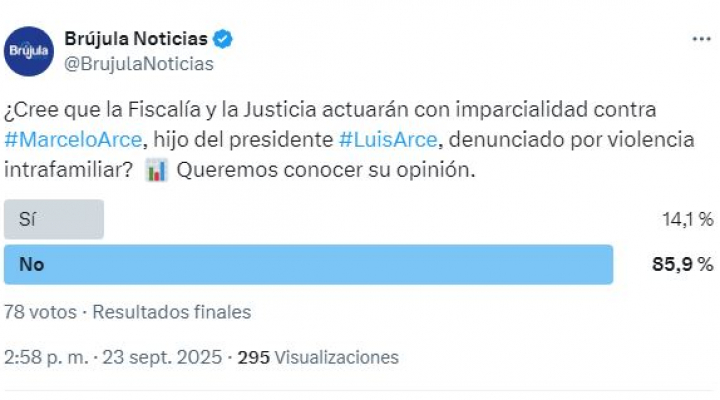The image size is (720, 400).
Task: Click the Brújula Noticias display name
Action: click(136, 39)
